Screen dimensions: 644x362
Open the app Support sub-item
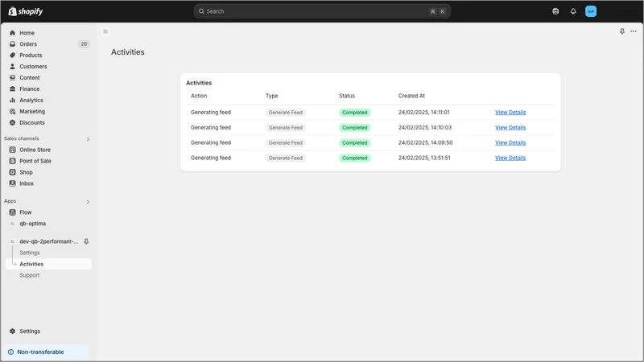coord(30,275)
